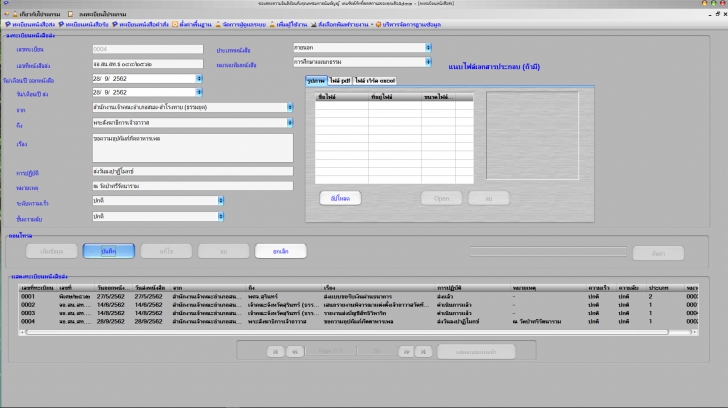
Task: Expand the ประเภทหนังสือ document type dropdown
Action: [428, 47]
